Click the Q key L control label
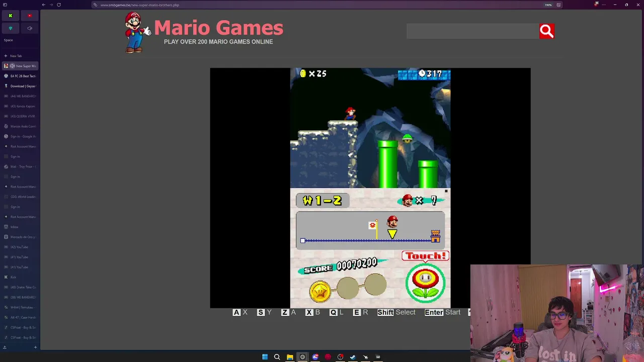644x362 pixels. pyautogui.click(x=336, y=312)
